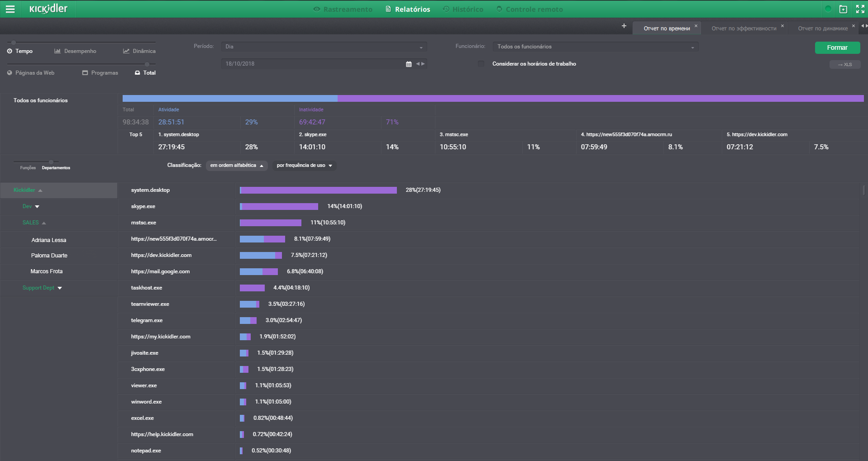
Task: Close the Отчет по динамике tab
Action: (x=854, y=26)
